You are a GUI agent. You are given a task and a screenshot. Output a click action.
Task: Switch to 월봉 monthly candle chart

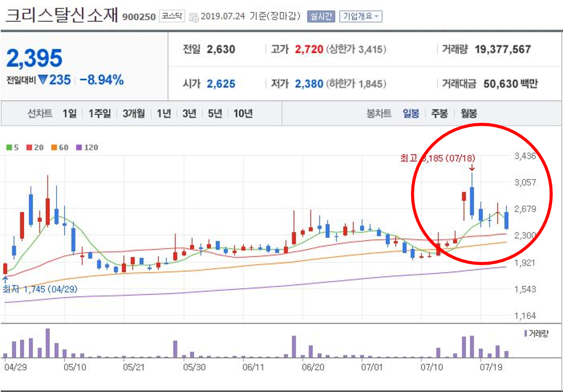[x=468, y=114]
